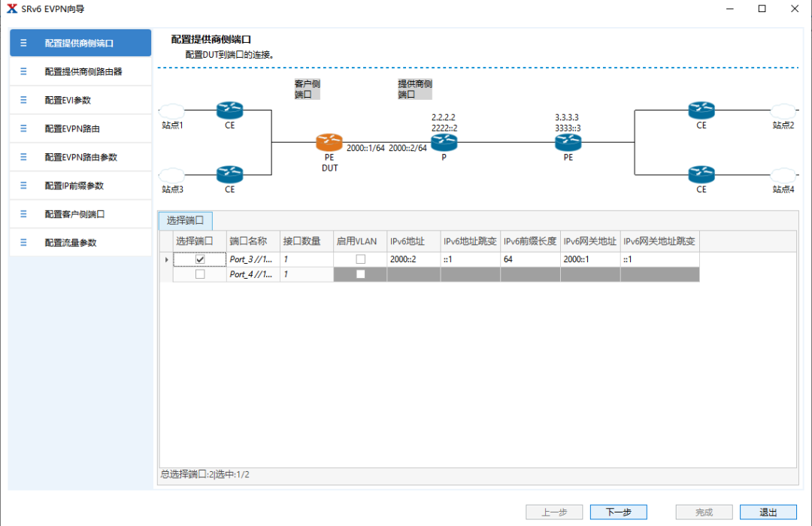
Task: Go to 配置客户侧端口 step
Action: [x=80, y=214]
